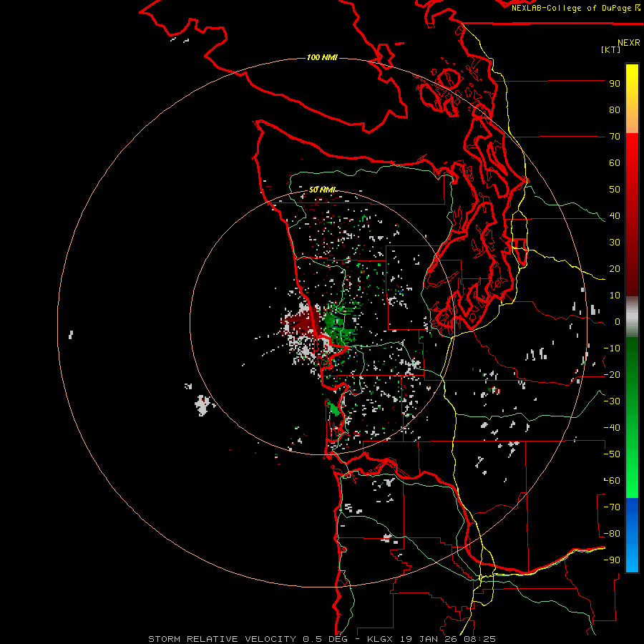This screenshot has width=644, height=644.
Task: Pick the gray zero-velocity color bar segment
Action: click(632, 317)
